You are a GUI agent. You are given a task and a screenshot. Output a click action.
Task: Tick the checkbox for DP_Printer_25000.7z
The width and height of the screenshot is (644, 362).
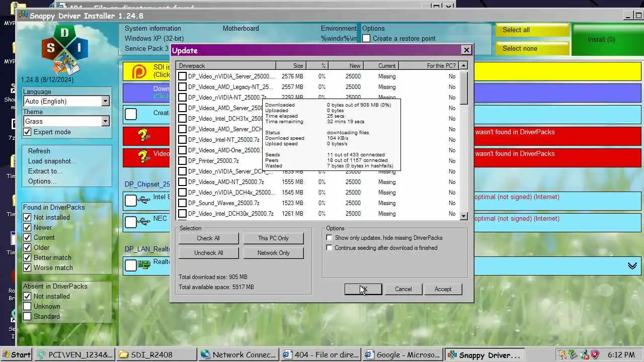pos(182,161)
